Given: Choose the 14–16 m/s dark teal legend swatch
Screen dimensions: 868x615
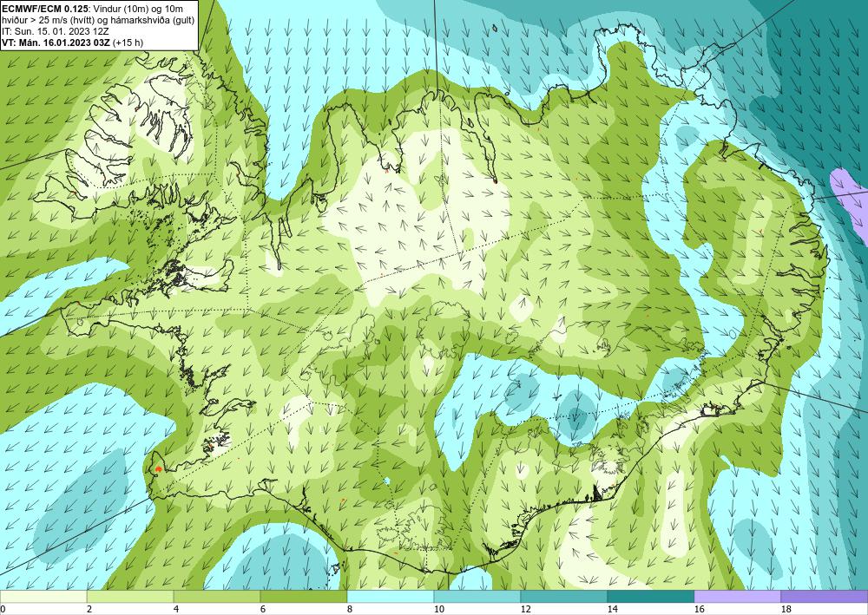Looking at the screenshot, I should pos(651,597).
